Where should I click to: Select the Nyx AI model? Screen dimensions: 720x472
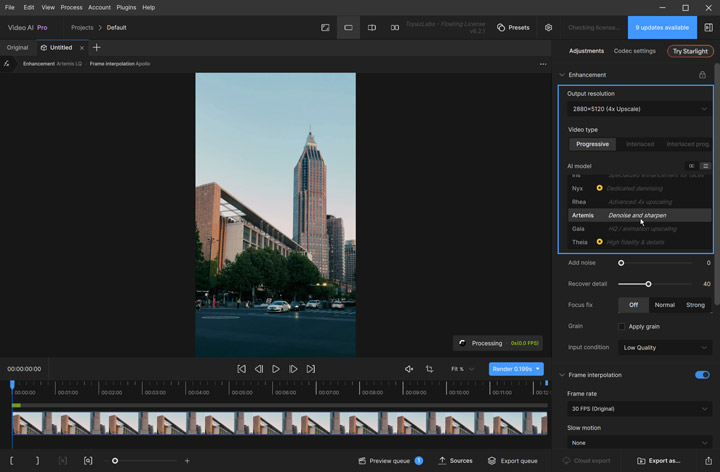639,188
